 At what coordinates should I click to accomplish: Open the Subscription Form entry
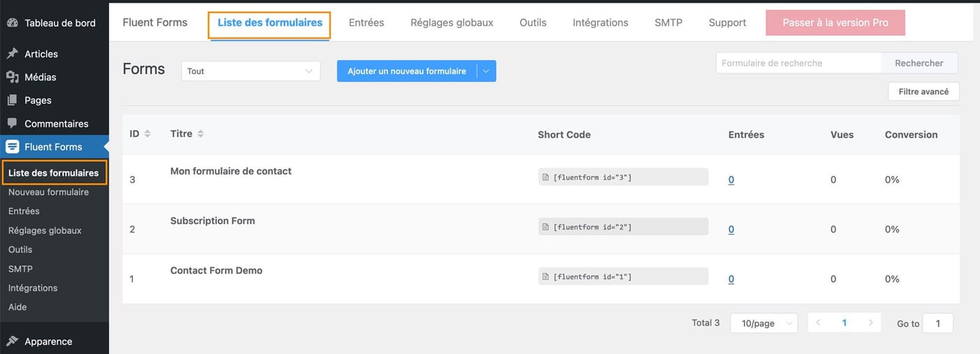[x=213, y=220]
